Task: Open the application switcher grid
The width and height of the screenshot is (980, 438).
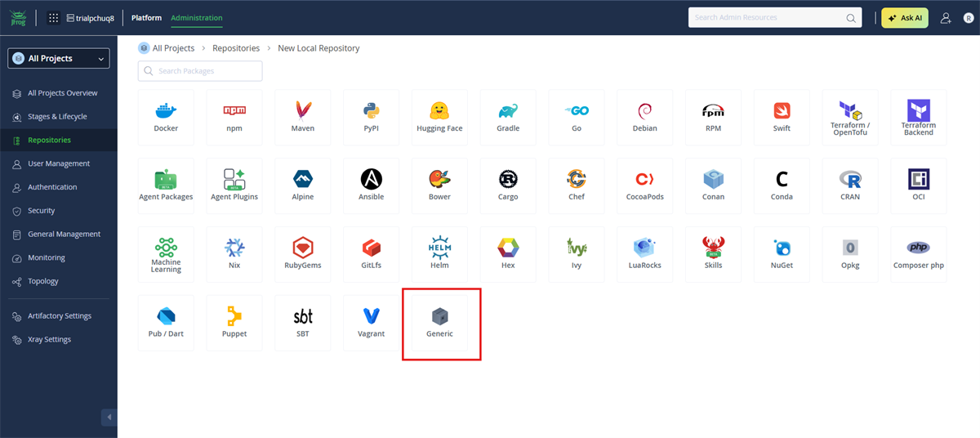Action: click(x=54, y=18)
